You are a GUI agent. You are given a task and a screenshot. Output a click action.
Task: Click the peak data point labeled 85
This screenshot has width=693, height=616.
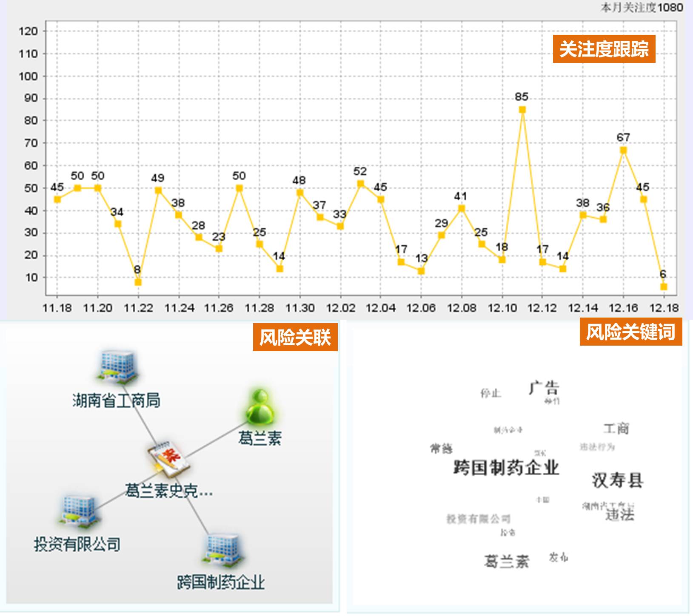(x=522, y=110)
